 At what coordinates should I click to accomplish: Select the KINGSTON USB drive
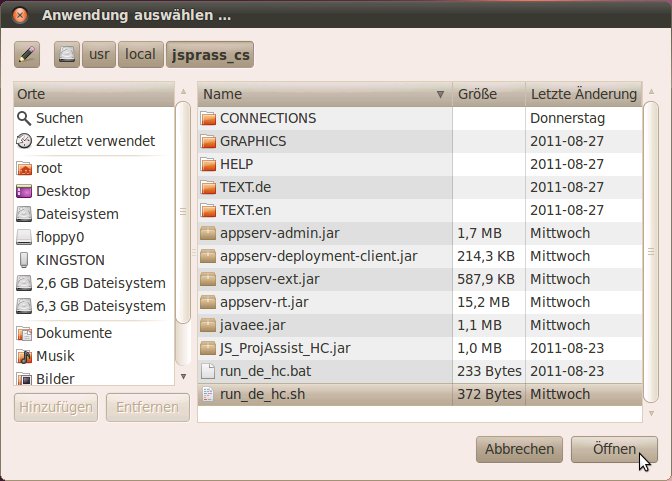tap(69, 260)
